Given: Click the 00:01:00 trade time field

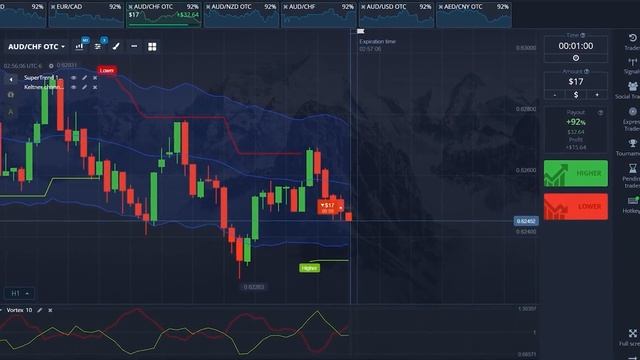Looking at the screenshot, I should pyautogui.click(x=576, y=46).
